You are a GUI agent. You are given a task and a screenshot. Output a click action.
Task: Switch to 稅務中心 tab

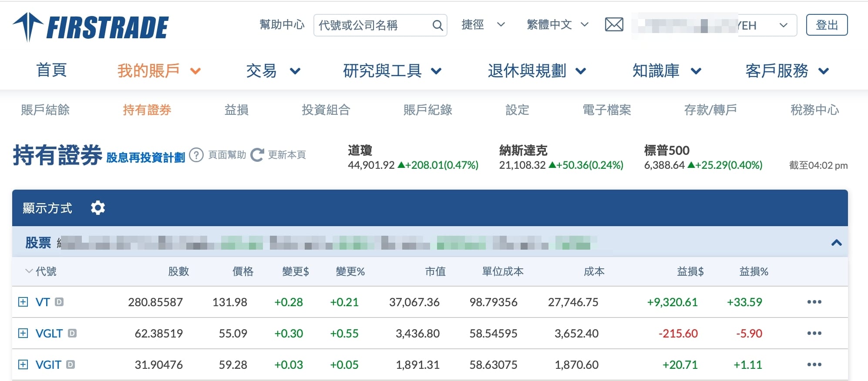pyautogui.click(x=815, y=110)
